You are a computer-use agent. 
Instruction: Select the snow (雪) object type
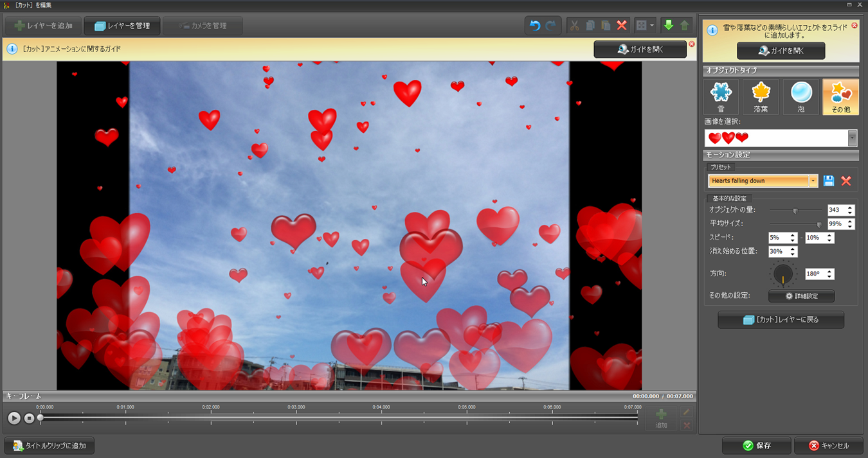pos(721,97)
